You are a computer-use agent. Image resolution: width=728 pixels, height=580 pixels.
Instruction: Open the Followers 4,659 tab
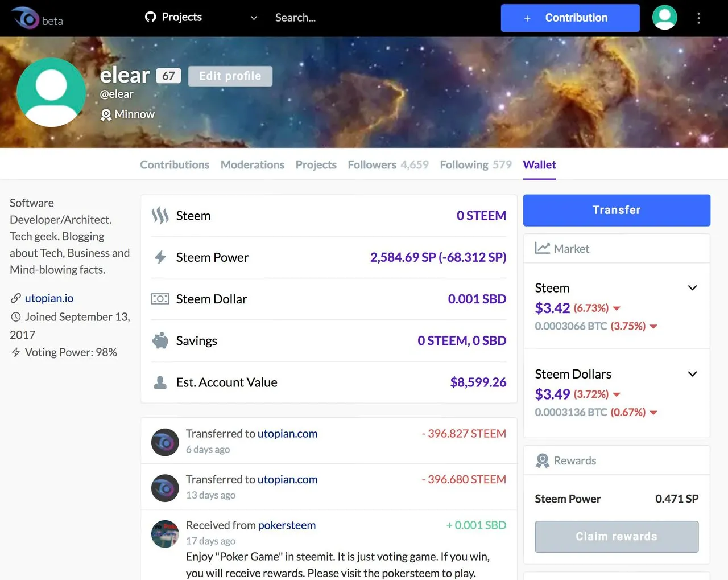pyautogui.click(x=388, y=164)
